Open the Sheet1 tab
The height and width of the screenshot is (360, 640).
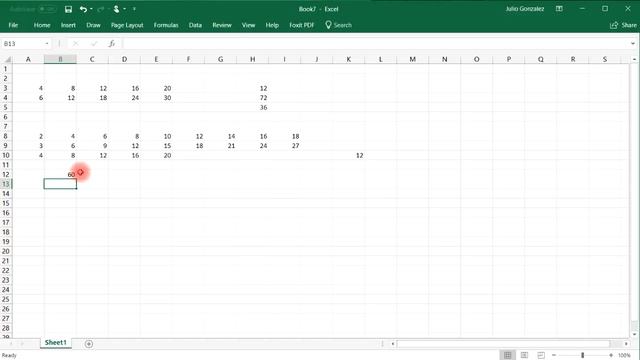pyautogui.click(x=56, y=343)
